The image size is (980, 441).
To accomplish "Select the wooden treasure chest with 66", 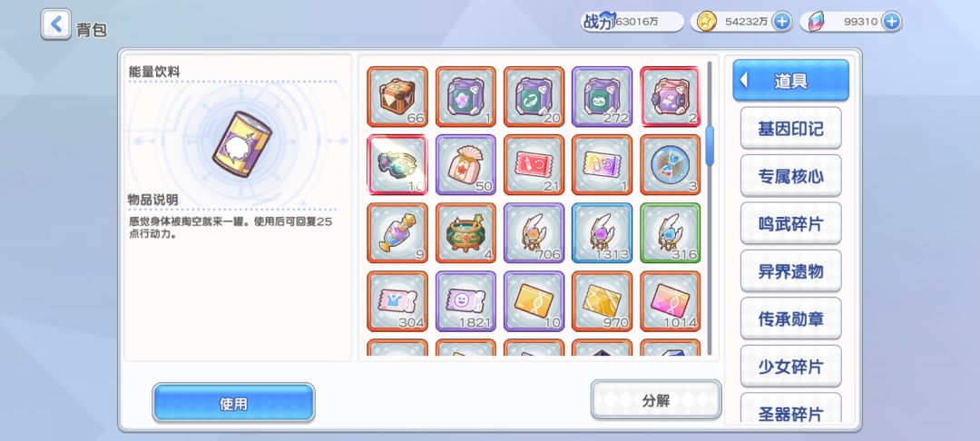I will tap(397, 97).
